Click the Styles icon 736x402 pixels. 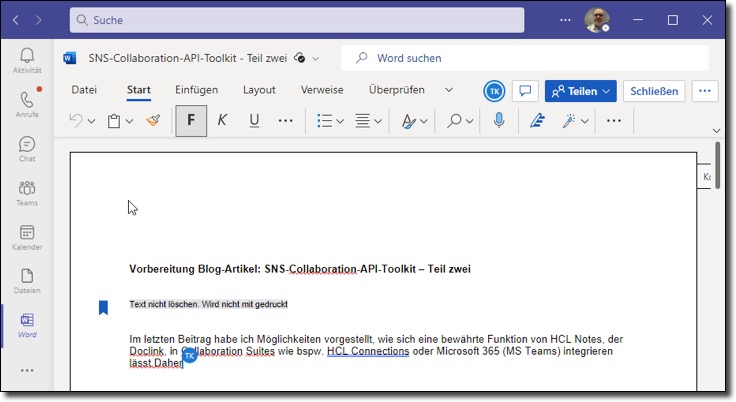[408, 121]
